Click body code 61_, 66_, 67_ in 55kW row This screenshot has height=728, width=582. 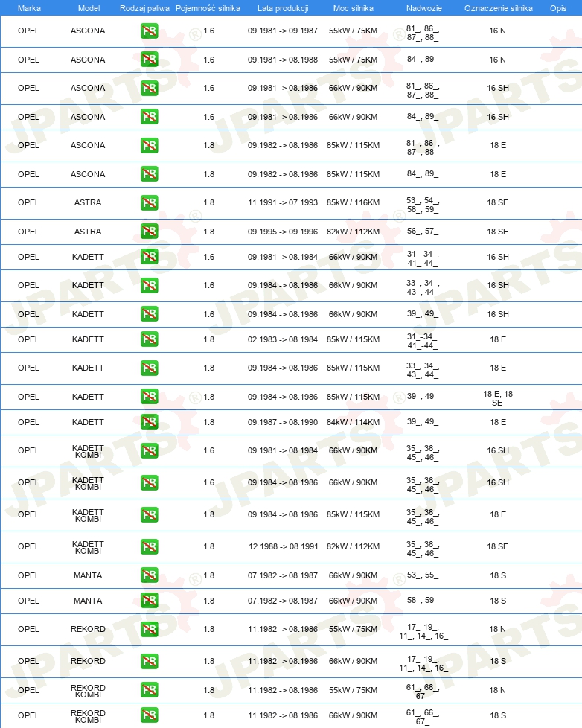[x=422, y=692]
